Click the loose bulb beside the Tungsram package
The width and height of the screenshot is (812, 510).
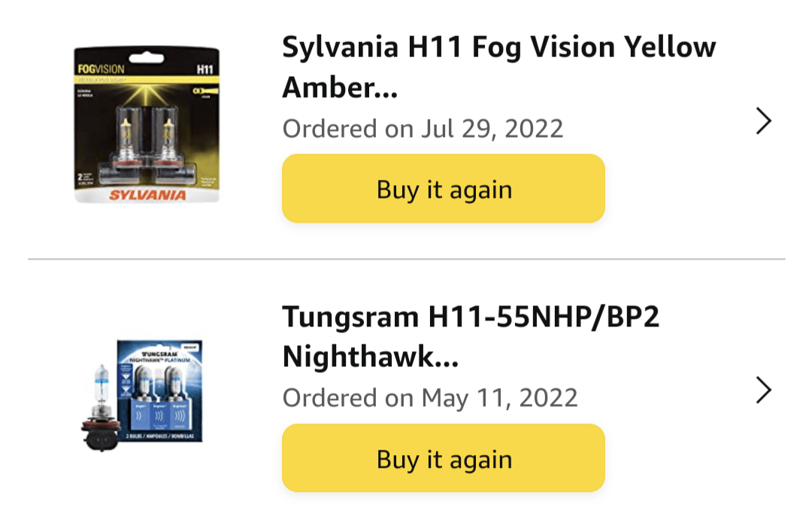click(x=101, y=408)
